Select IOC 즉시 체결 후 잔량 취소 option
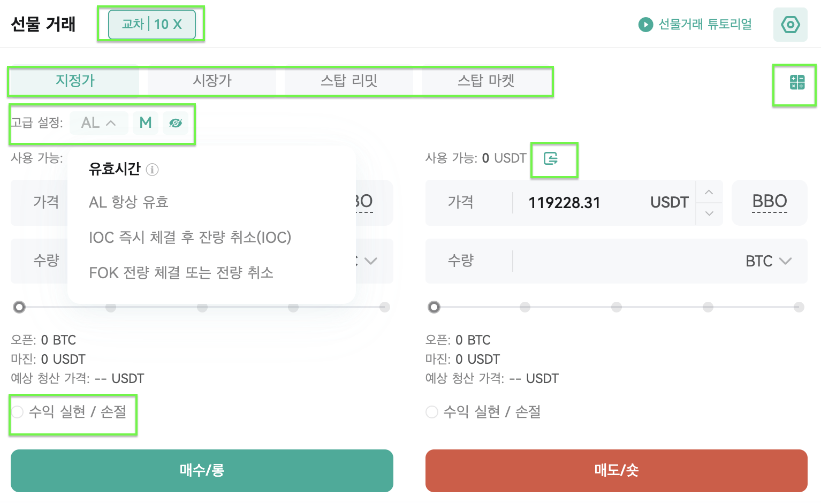The image size is (821, 504). click(x=190, y=238)
